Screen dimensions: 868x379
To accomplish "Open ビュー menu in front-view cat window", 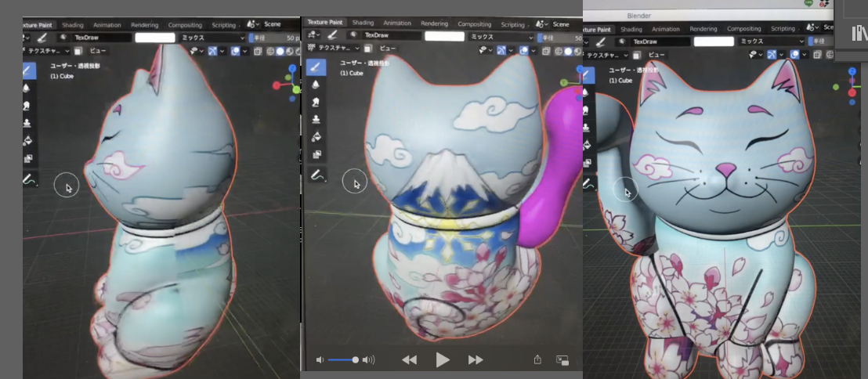I will coord(656,55).
